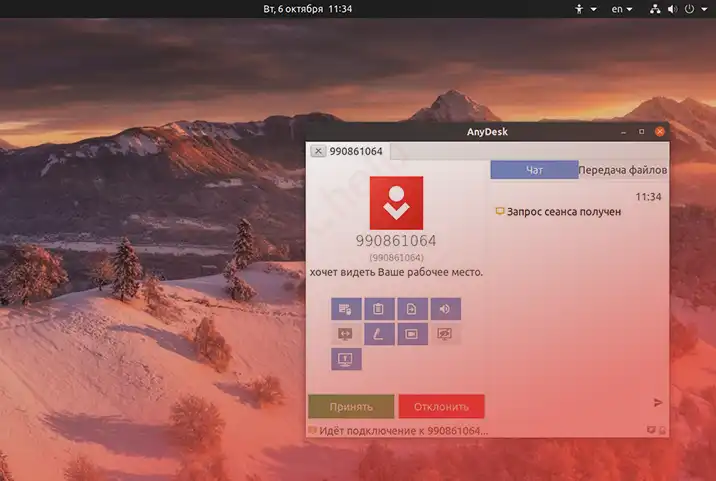Toggle keyboard and mouse control permission
Image resolution: width=716 pixels, height=481 pixels.
[346, 309]
